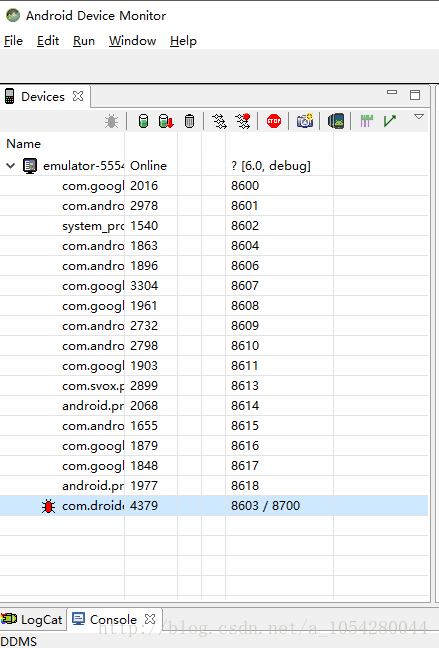Click the DDMS perspective label
The width and height of the screenshot is (439, 648).
[19, 641]
